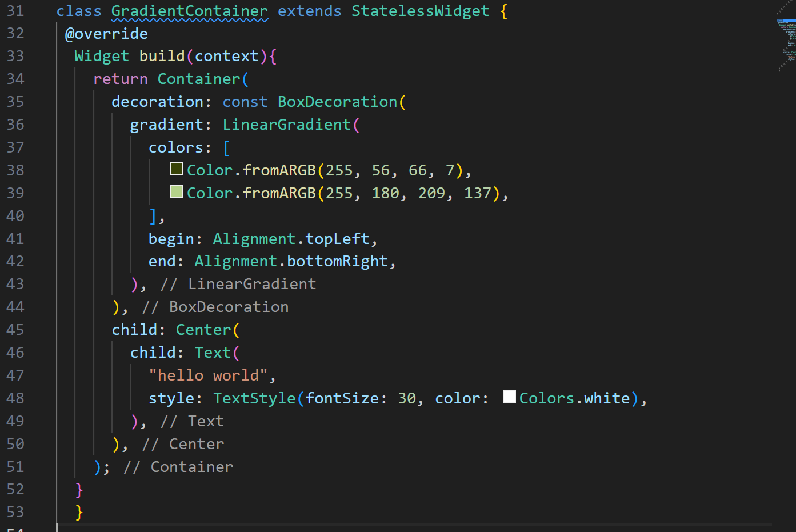Screen dimensions: 796x532
Task: Click the colors property on line 37
Action: (x=176, y=147)
